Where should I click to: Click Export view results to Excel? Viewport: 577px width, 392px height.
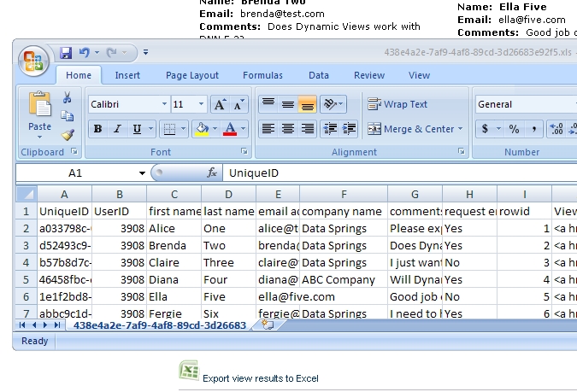(260, 378)
